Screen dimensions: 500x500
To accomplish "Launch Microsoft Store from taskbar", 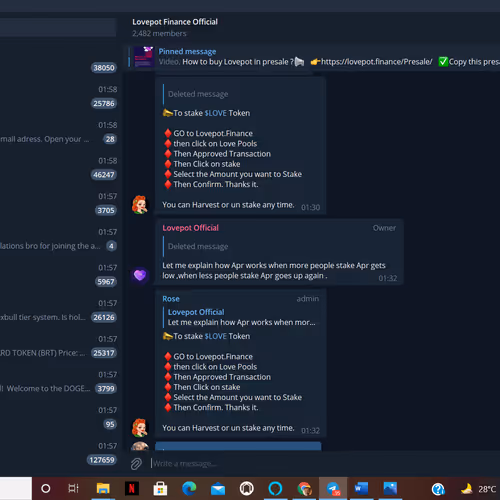I will pos(160,489).
